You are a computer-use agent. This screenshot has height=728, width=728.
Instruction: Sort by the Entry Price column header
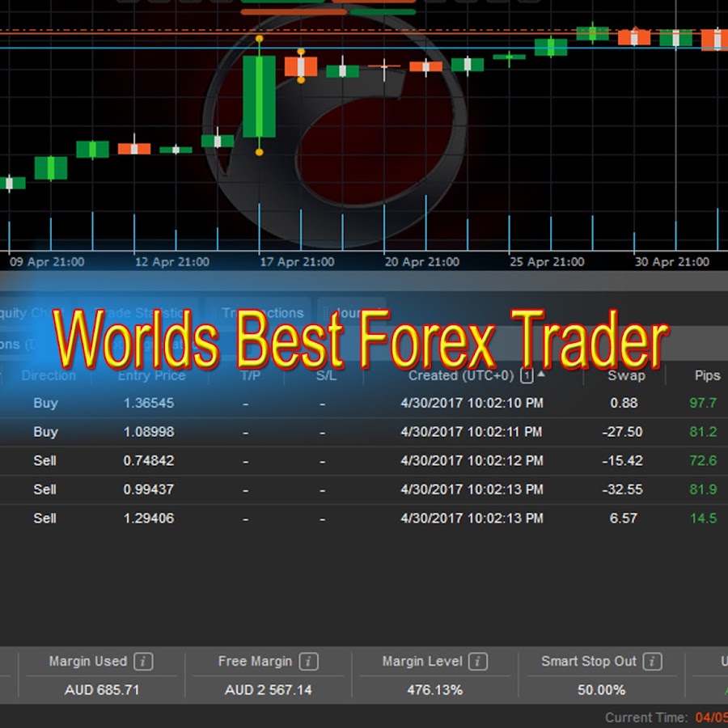[x=151, y=375]
